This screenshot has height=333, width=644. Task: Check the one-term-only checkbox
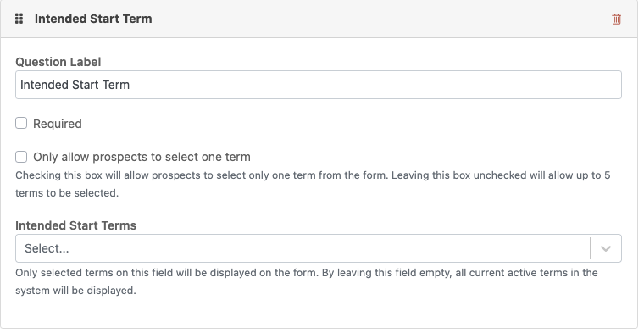tap(21, 157)
